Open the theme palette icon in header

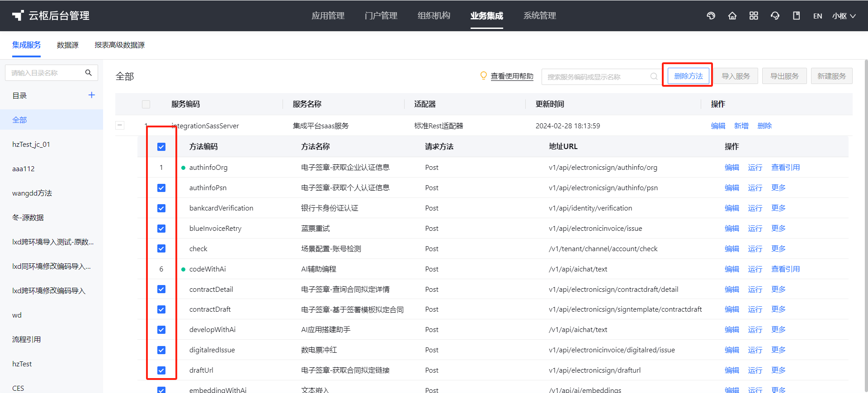711,16
